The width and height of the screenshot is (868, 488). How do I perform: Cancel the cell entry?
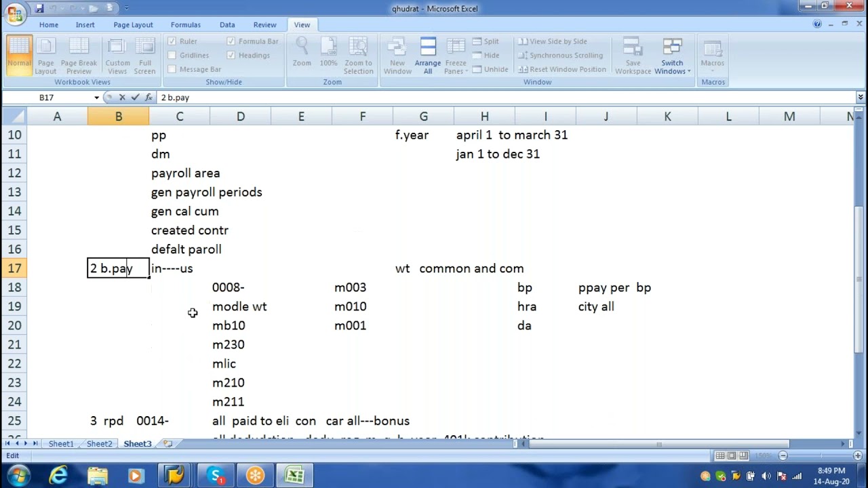pos(122,98)
